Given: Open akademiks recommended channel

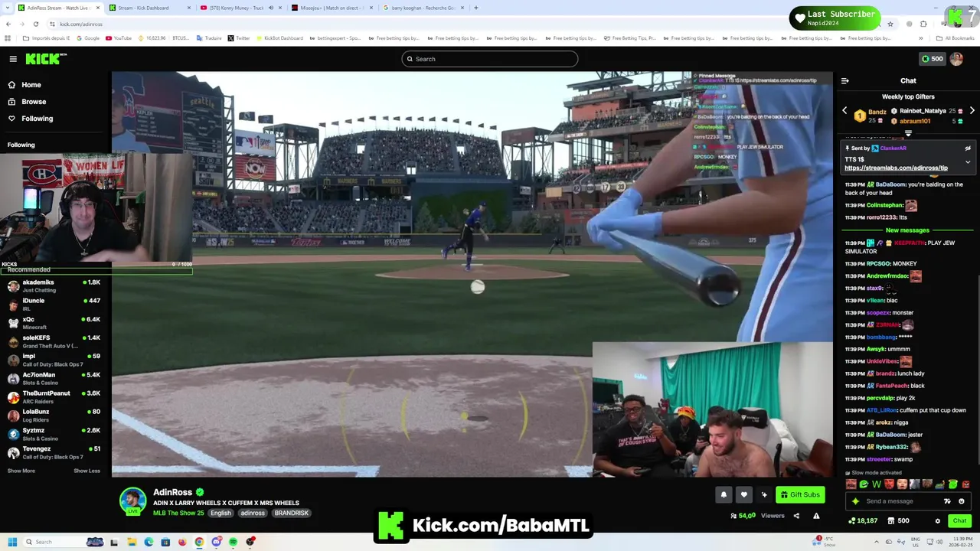Looking at the screenshot, I should (x=54, y=285).
